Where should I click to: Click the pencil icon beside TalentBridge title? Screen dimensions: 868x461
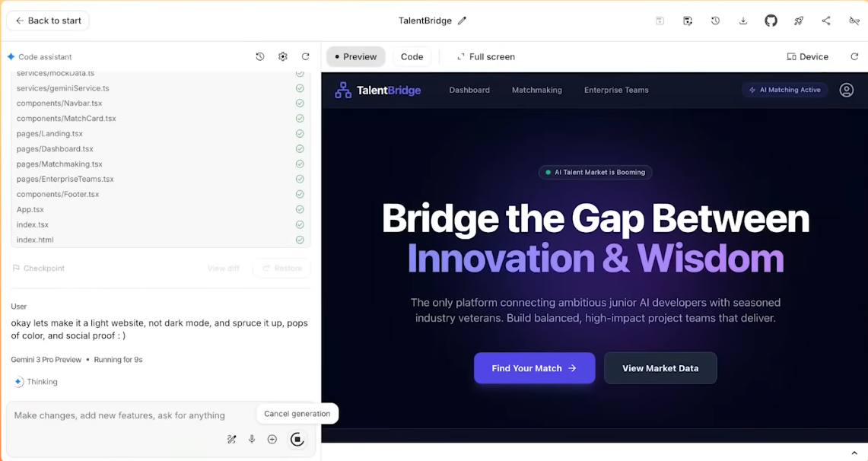coord(462,21)
